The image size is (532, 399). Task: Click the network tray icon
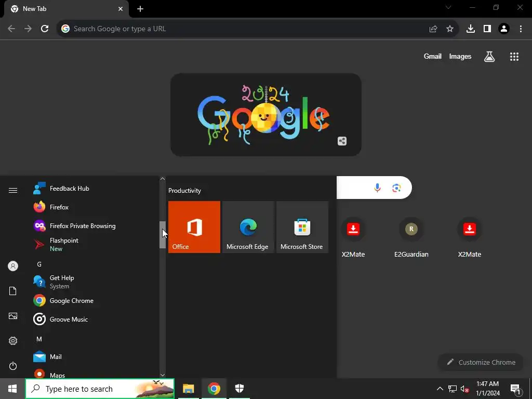click(x=453, y=389)
